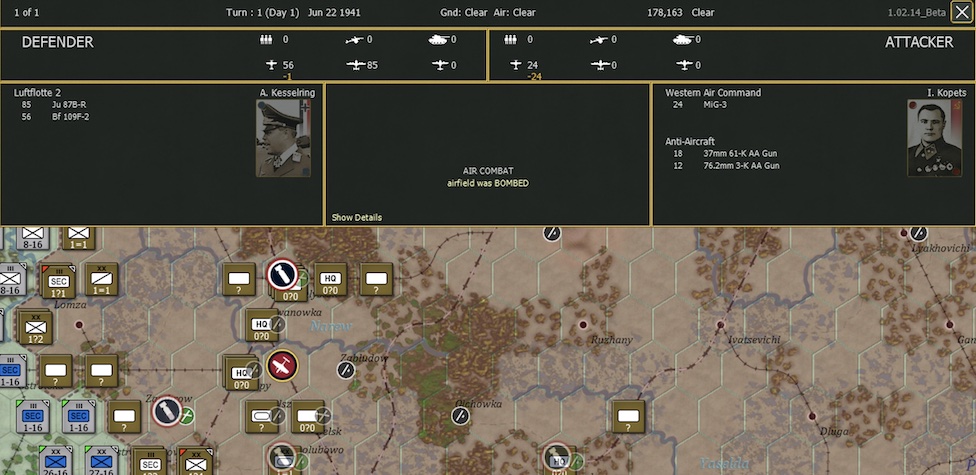This screenshot has height=475, width=976.
Task: Select the blue 26-16 infantry counter
Action: (56, 461)
